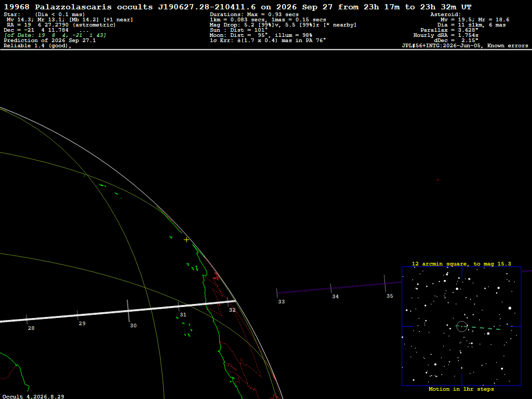This screenshot has width=532, height=399.
Task: Click the event title line for Palazzolascaris
Action: point(237,7)
